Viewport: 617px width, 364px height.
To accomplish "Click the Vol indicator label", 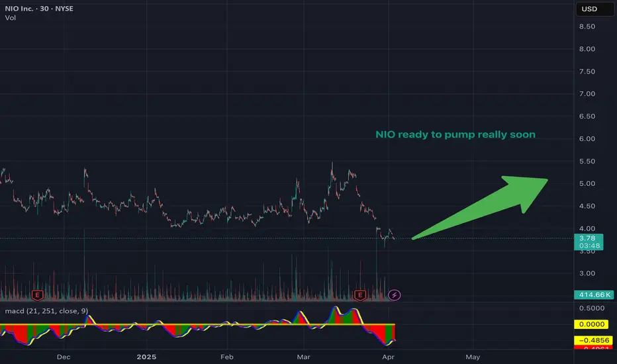I will 10,18.
